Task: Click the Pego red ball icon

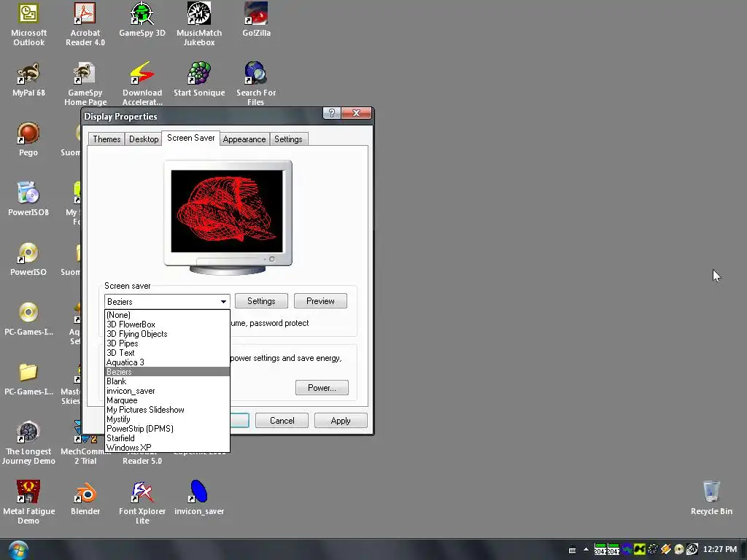Action: [x=28, y=139]
